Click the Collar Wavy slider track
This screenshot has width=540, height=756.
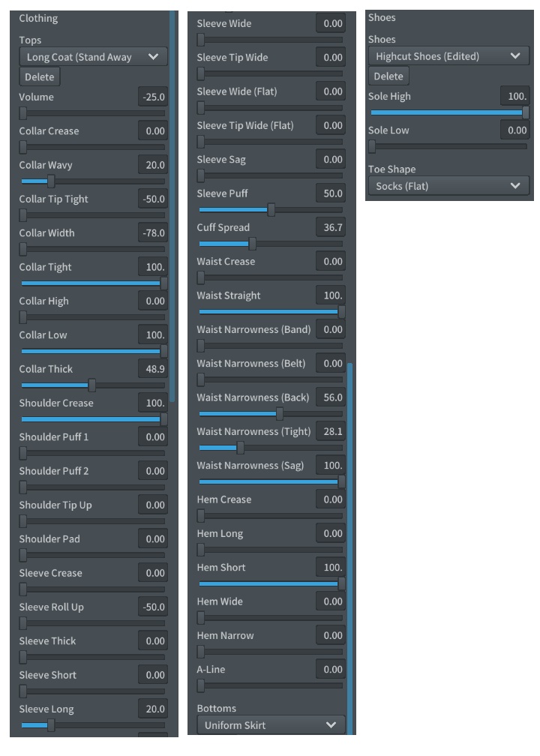93,181
